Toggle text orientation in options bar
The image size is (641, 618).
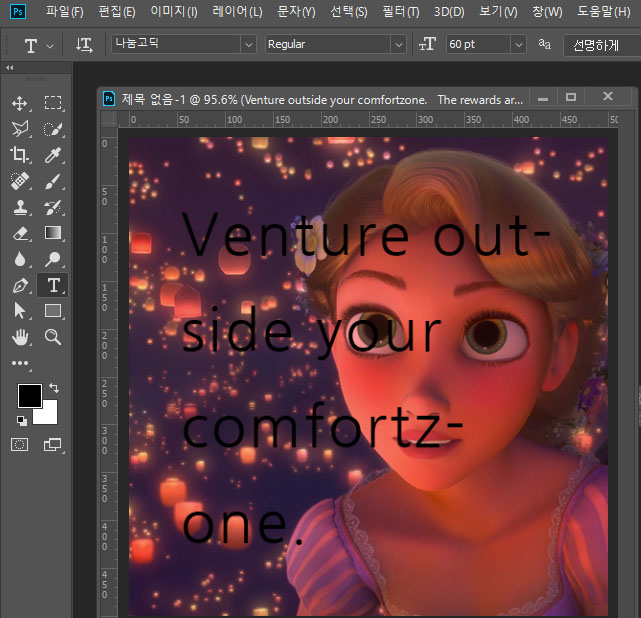84,45
